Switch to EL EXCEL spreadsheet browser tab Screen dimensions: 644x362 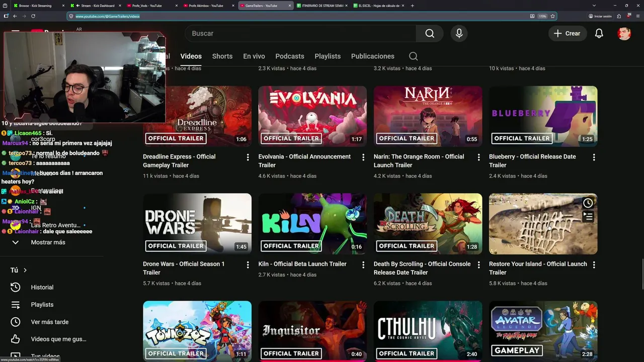click(x=379, y=6)
